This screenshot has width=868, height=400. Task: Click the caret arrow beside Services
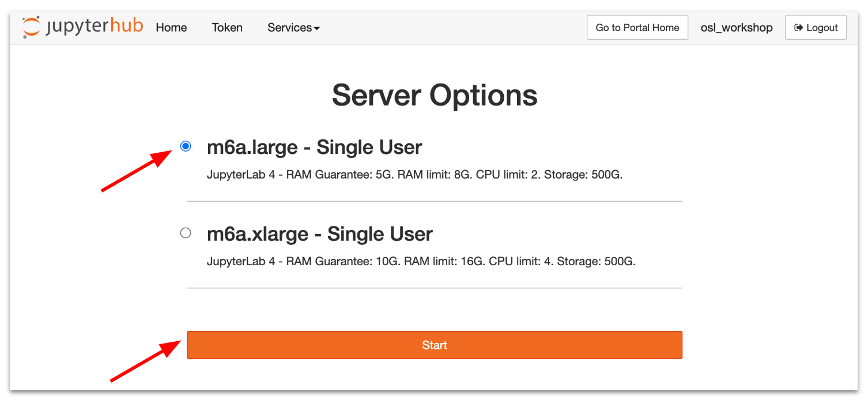[x=317, y=28]
